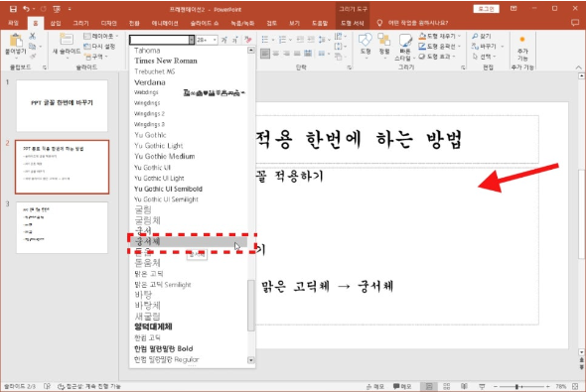Viewport: 586px width, 392px height.
Task: Toggle the notes (메모) pane button
Action: tap(374, 386)
